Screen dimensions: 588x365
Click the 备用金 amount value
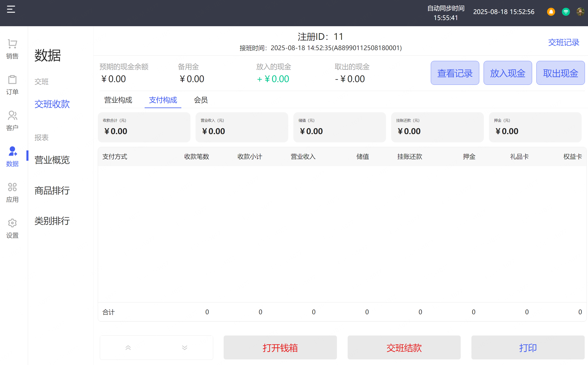(192, 79)
